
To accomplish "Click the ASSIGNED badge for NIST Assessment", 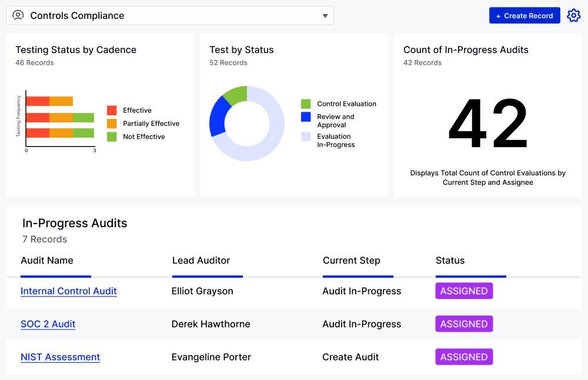I will coord(464,356).
